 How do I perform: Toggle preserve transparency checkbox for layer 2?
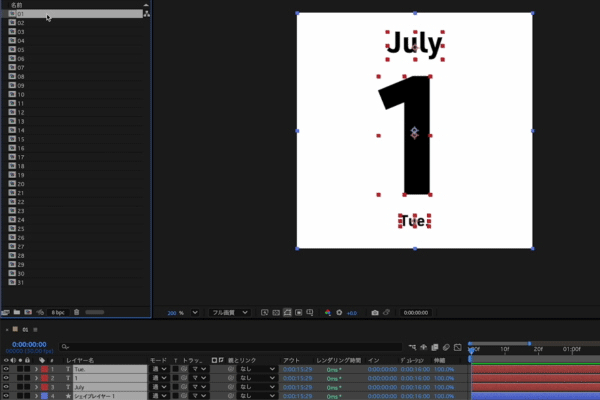175,378
